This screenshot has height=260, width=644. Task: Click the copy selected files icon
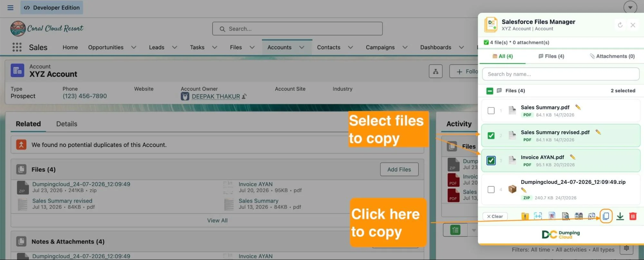click(606, 216)
